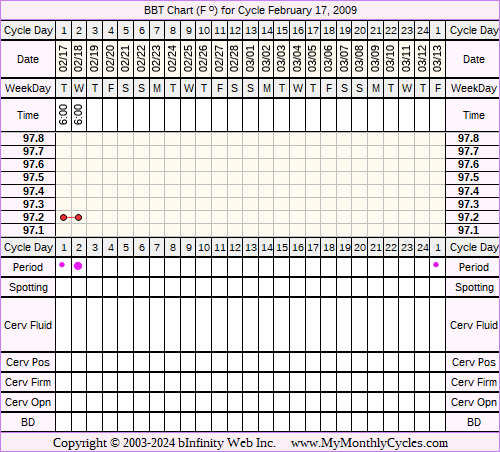Click the date cell 02/28
The height and width of the screenshot is (452, 500).
click(x=235, y=59)
